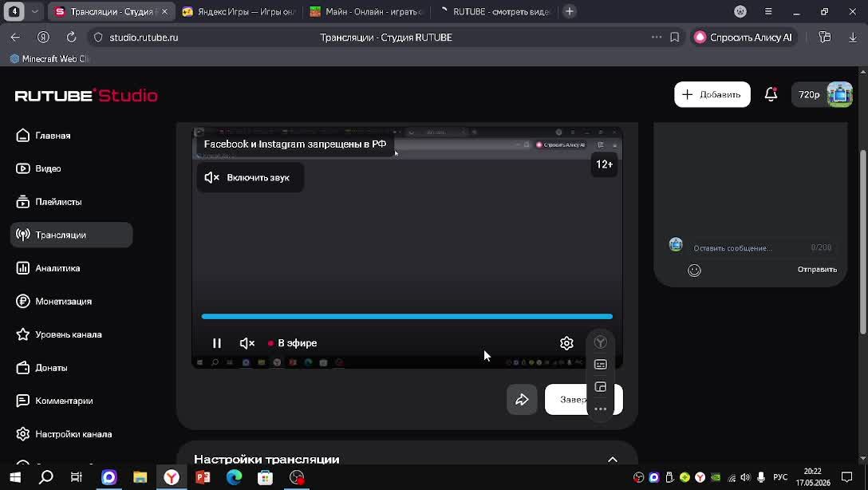Open PowerPoint from the taskbar

[x=203, y=477]
